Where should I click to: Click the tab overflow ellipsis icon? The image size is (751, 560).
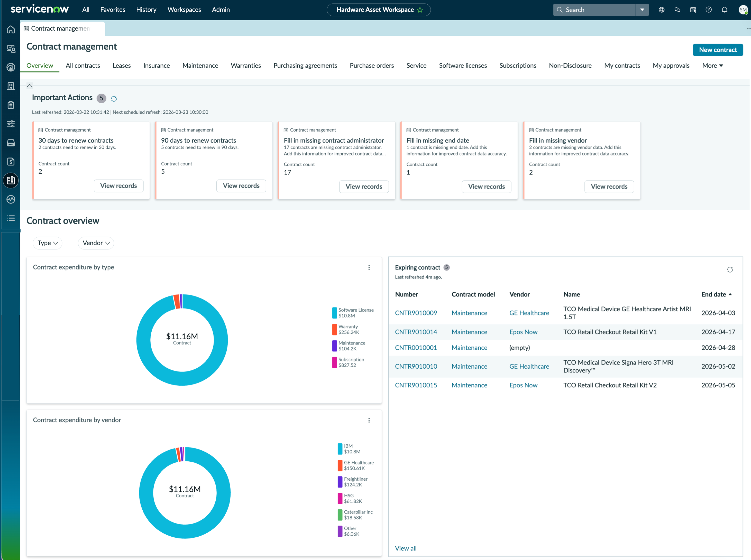tap(748, 29)
